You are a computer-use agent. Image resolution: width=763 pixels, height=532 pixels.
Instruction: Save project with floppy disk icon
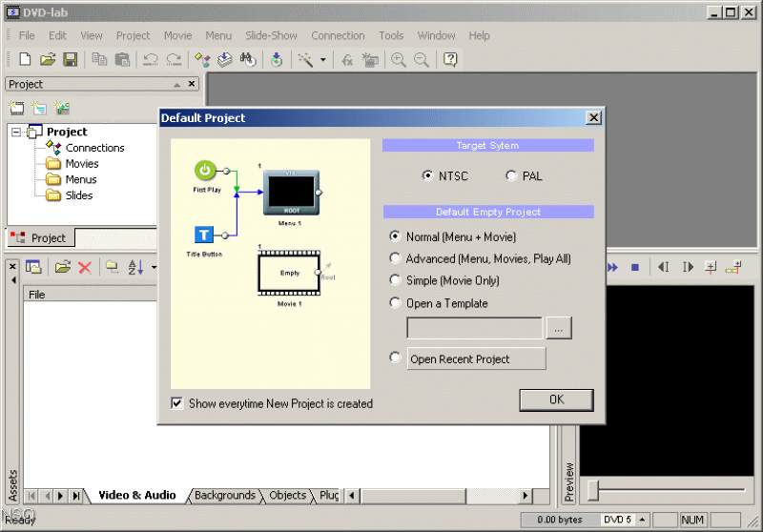[71, 59]
